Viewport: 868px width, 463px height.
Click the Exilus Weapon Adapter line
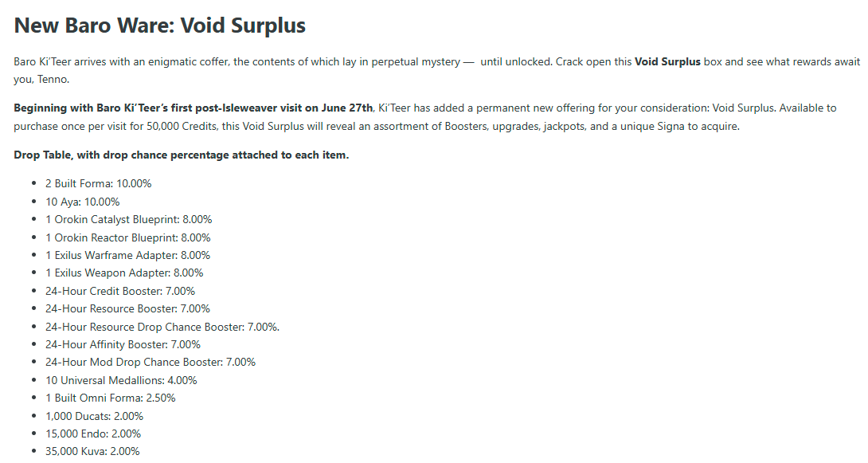(124, 273)
